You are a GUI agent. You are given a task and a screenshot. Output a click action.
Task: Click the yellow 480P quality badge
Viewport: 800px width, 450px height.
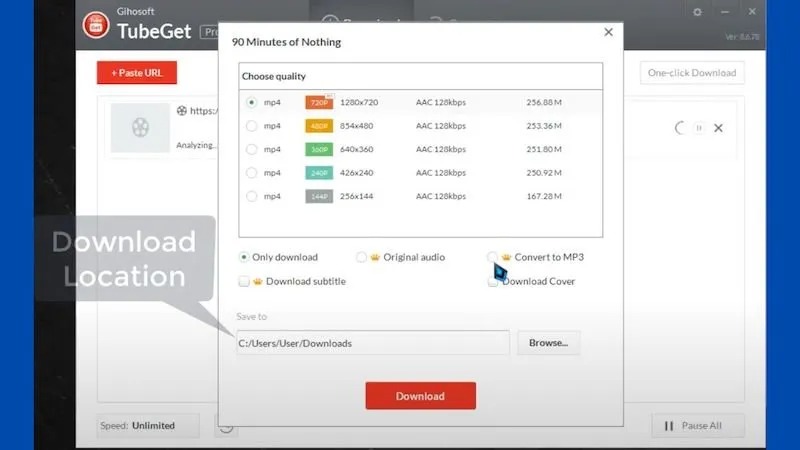tap(318, 126)
